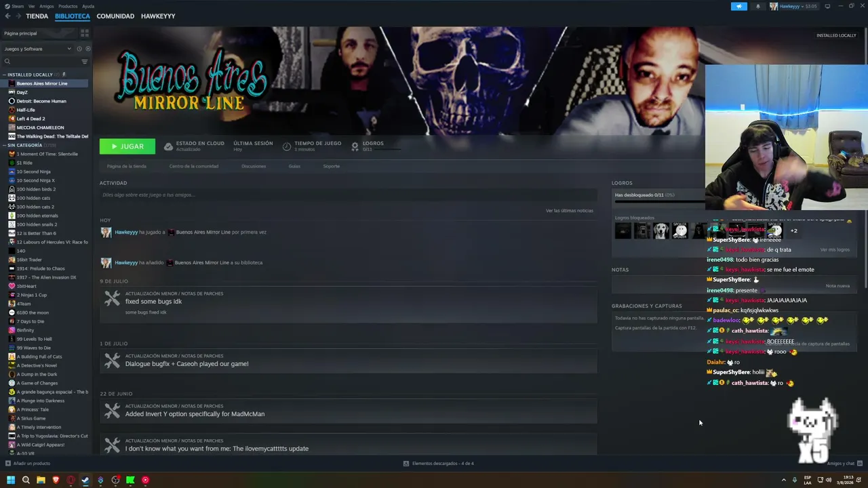Open the Guías link
The height and width of the screenshot is (488, 868).
pyautogui.click(x=294, y=166)
